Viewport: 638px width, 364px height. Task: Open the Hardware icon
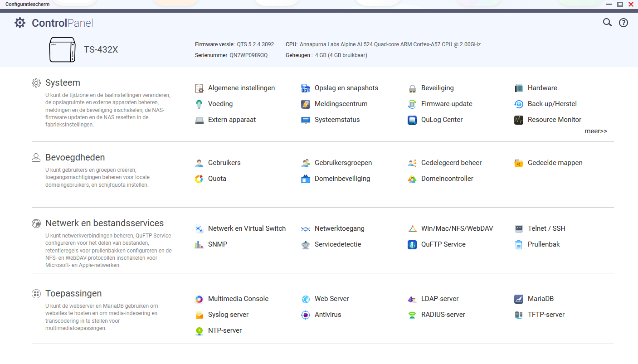pyautogui.click(x=519, y=88)
